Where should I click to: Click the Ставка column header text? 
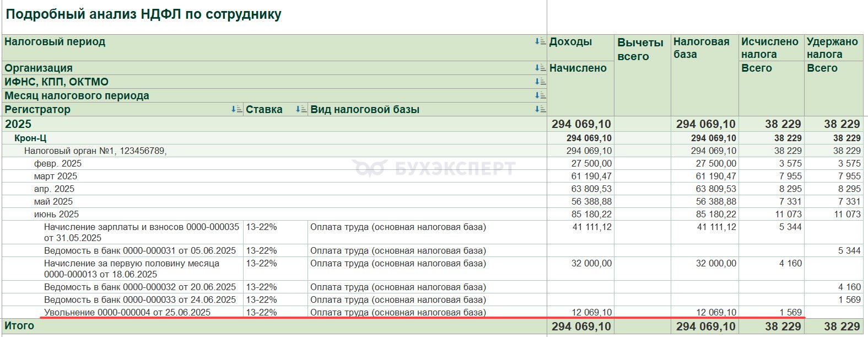[x=264, y=109]
